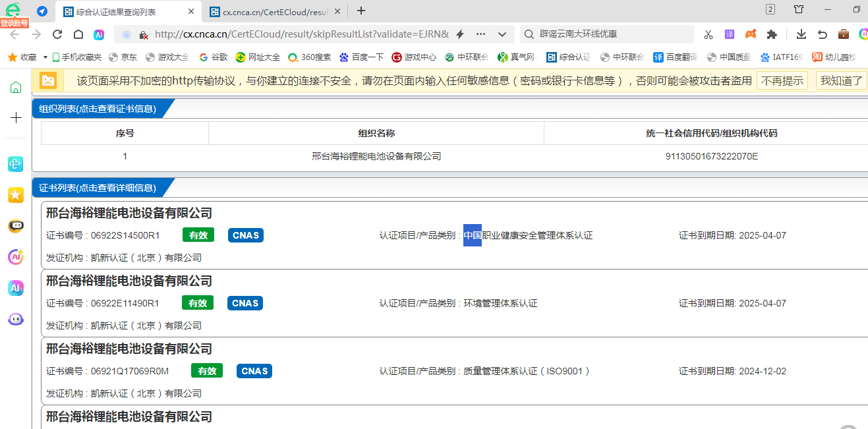This screenshot has width=868, height=429.
Task: Open the 谷歌 bookmark
Action: [214, 57]
